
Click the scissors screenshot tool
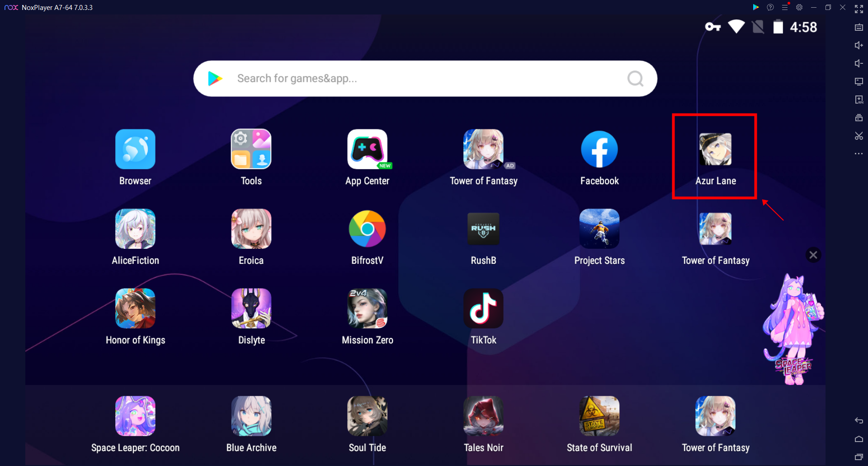point(859,136)
